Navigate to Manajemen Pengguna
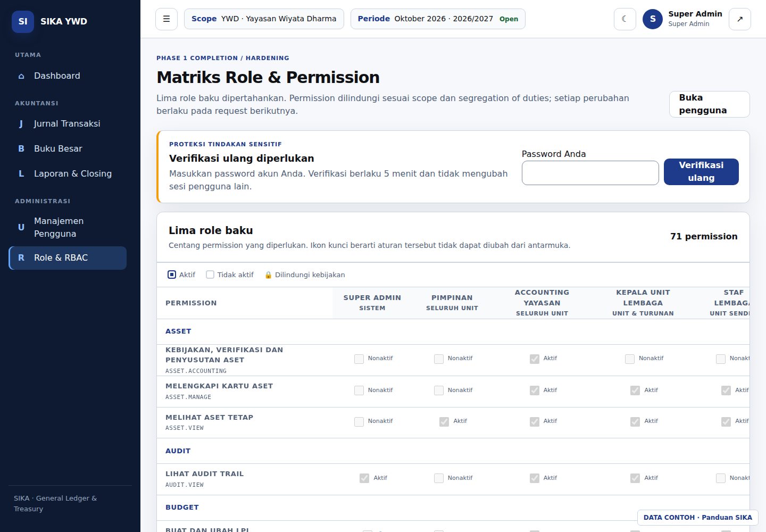This screenshot has width=766, height=532. tap(68, 227)
